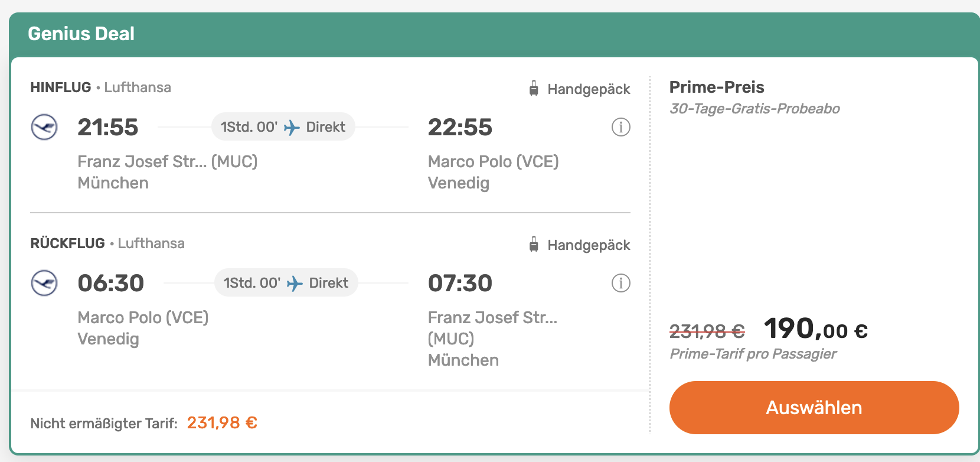Image resolution: width=980 pixels, height=462 pixels.
Task: Click the Marco Polo (VCE) arrival airport
Action: point(494,161)
